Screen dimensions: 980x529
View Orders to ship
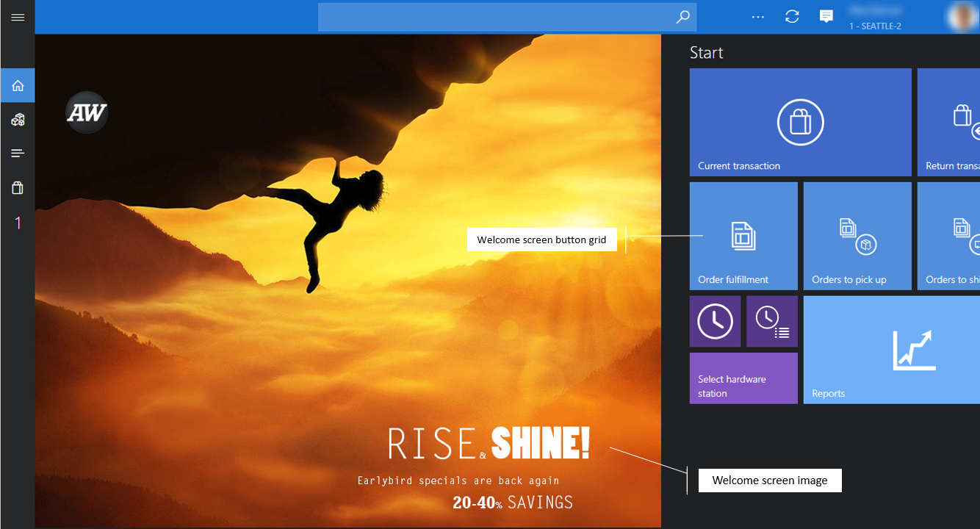[x=955, y=235]
